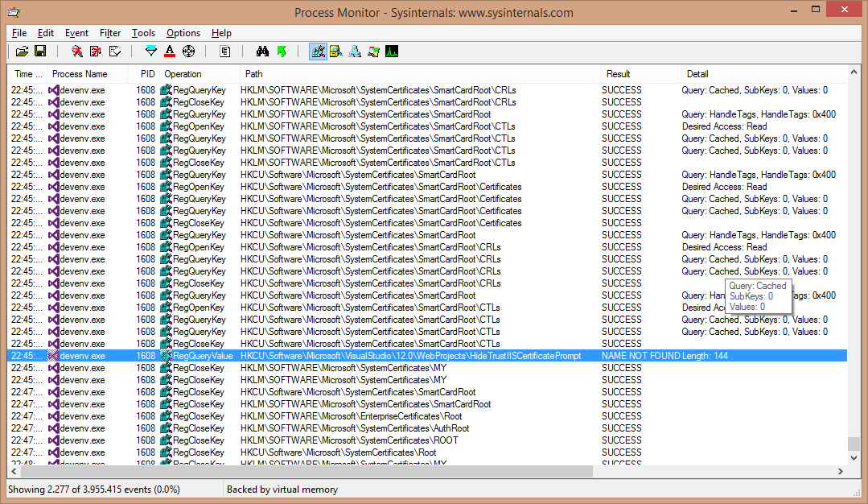
Task: Click the Open file toolbar icon
Action: pos(22,52)
